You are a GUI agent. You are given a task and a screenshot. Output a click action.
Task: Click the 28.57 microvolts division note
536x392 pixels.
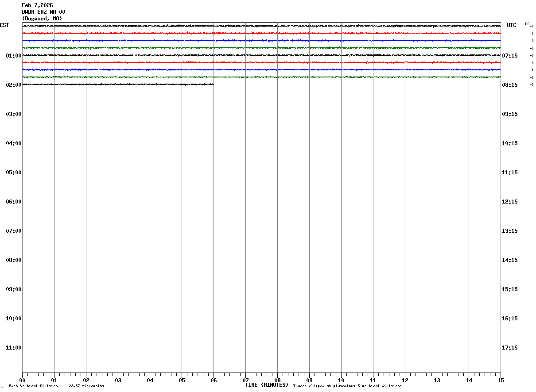point(56,386)
